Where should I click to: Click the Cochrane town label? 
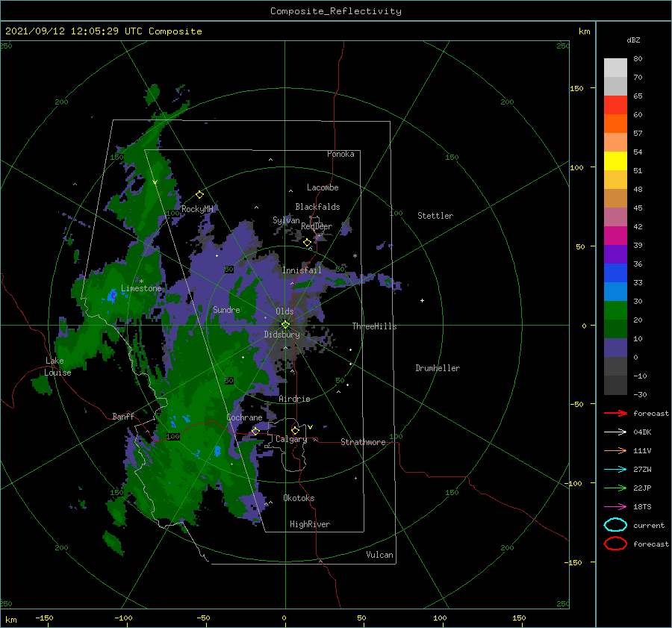[x=244, y=417]
